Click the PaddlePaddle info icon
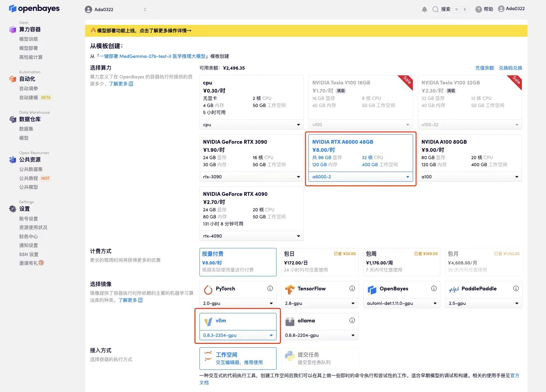Viewport: 546px width, 392px height. pyautogui.click(x=516, y=288)
